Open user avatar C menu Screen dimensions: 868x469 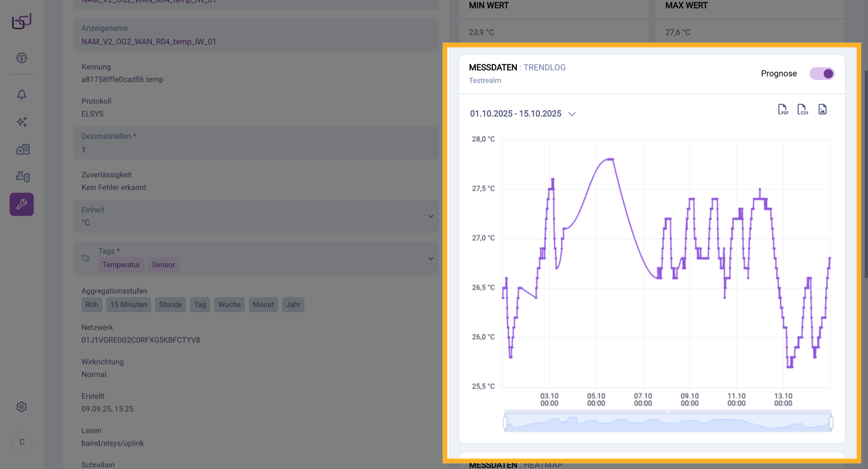click(x=22, y=442)
